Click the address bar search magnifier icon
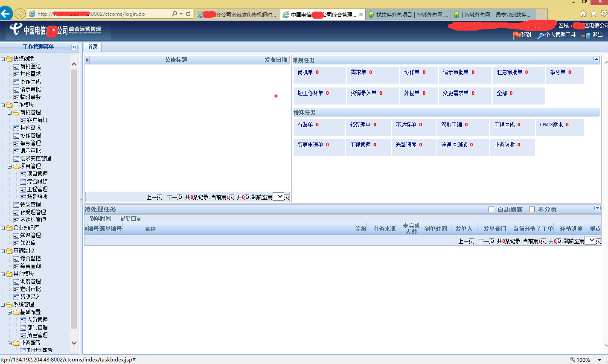Viewport: 608px width, 364px height. point(174,14)
